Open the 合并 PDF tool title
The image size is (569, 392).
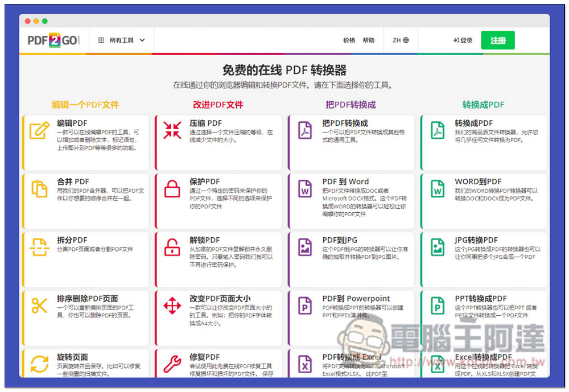[73, 181]
